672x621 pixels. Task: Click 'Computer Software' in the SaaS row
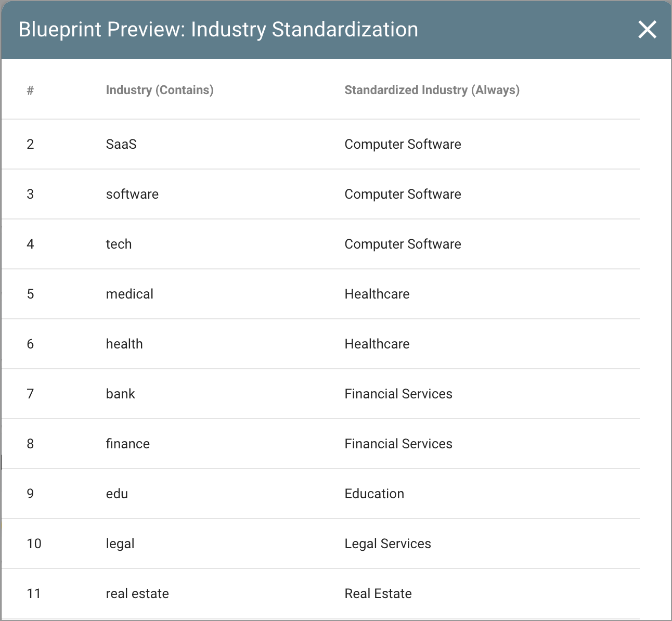(403, 144)
